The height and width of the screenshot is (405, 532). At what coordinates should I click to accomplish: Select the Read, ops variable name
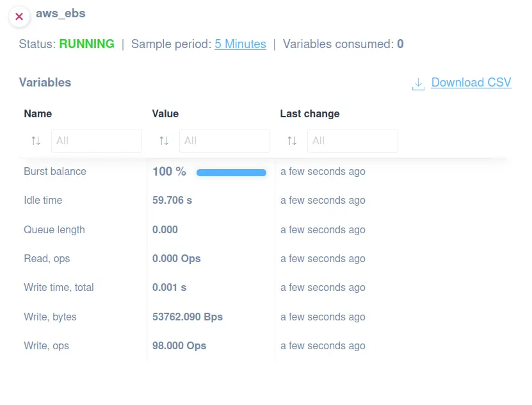(47, 259)
